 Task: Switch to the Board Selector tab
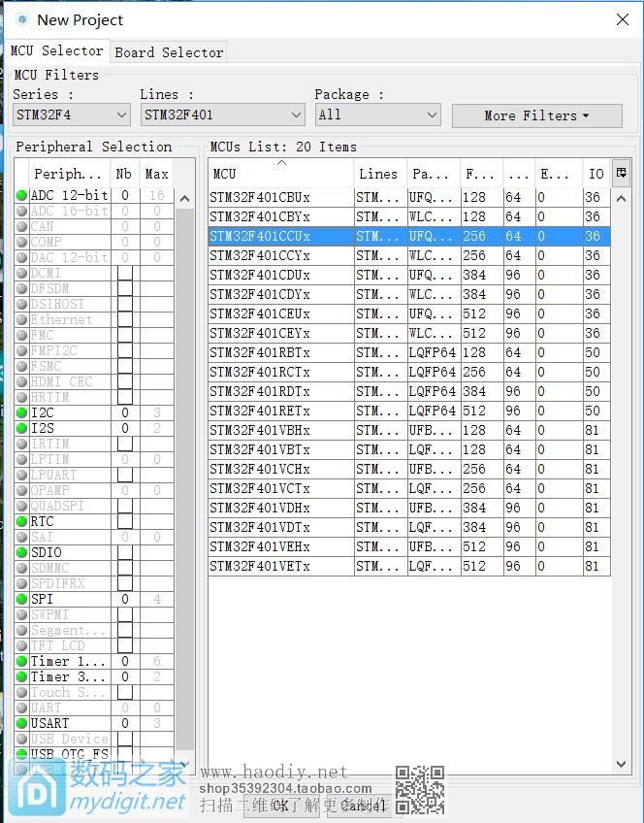pos(169,52)
